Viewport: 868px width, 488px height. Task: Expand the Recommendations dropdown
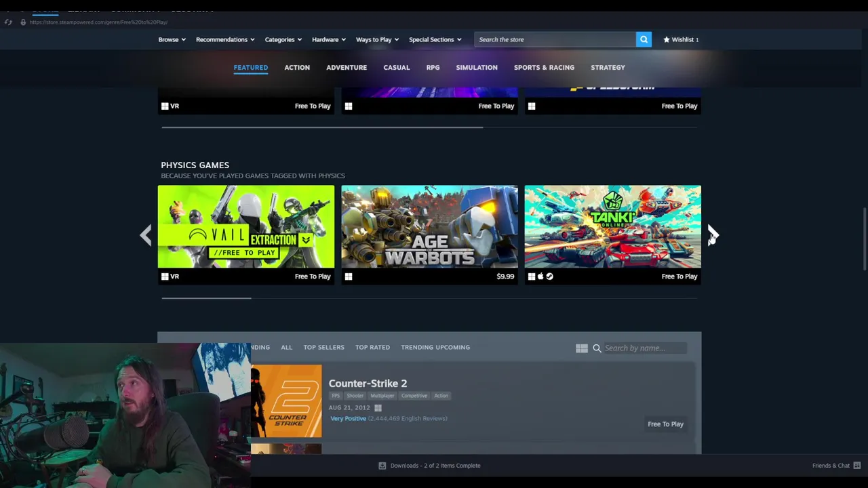(225, 39)
